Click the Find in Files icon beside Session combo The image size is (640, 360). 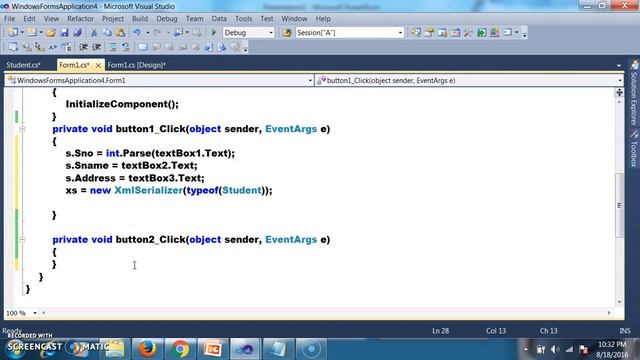point(287,33)
